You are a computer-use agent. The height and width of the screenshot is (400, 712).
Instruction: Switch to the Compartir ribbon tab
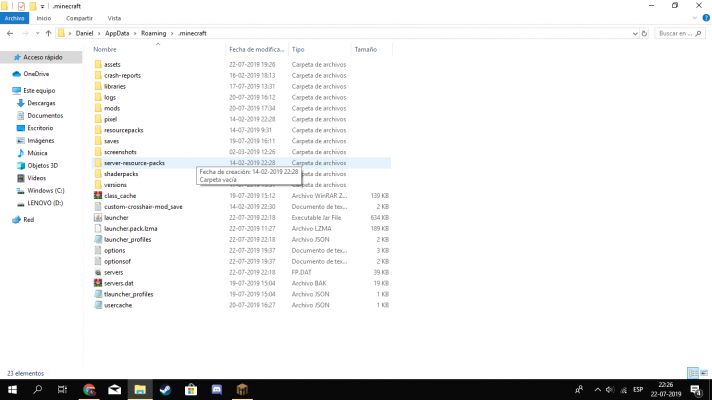[79, 18]
